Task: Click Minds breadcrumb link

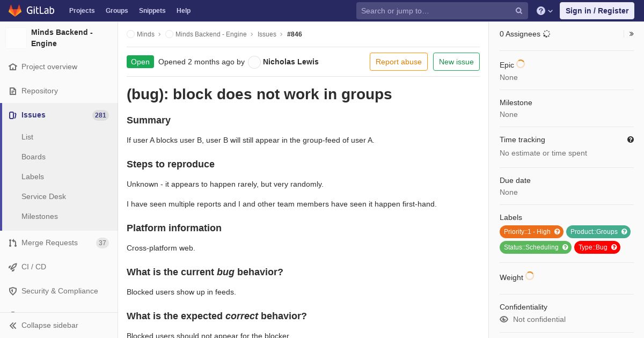Action: point(145,34)
